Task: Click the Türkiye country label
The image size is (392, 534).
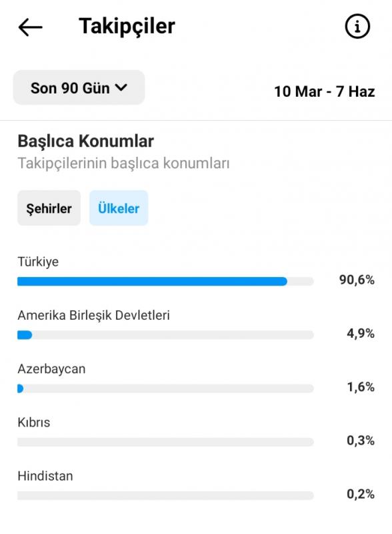Action: [38, 262]
